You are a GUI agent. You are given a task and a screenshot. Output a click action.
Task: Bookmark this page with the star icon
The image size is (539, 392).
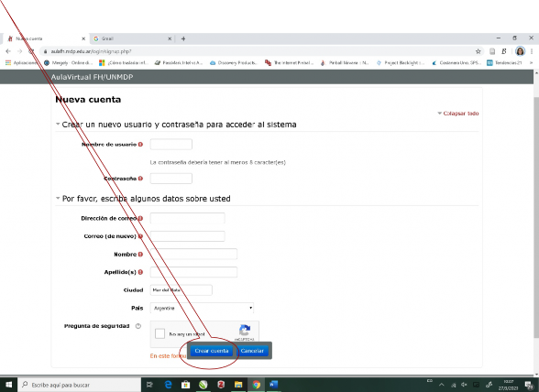478,51
